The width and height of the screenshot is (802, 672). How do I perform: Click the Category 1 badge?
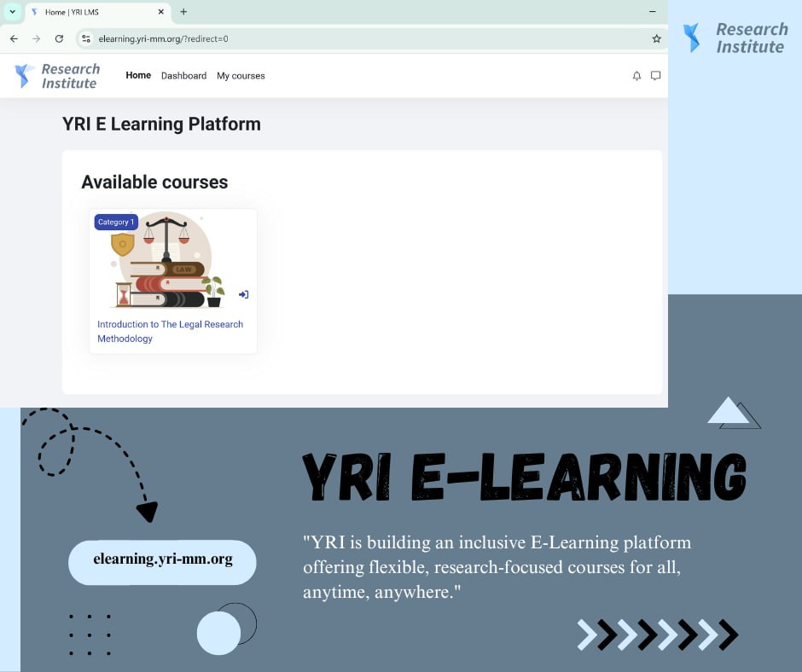[x=116, y=222]
